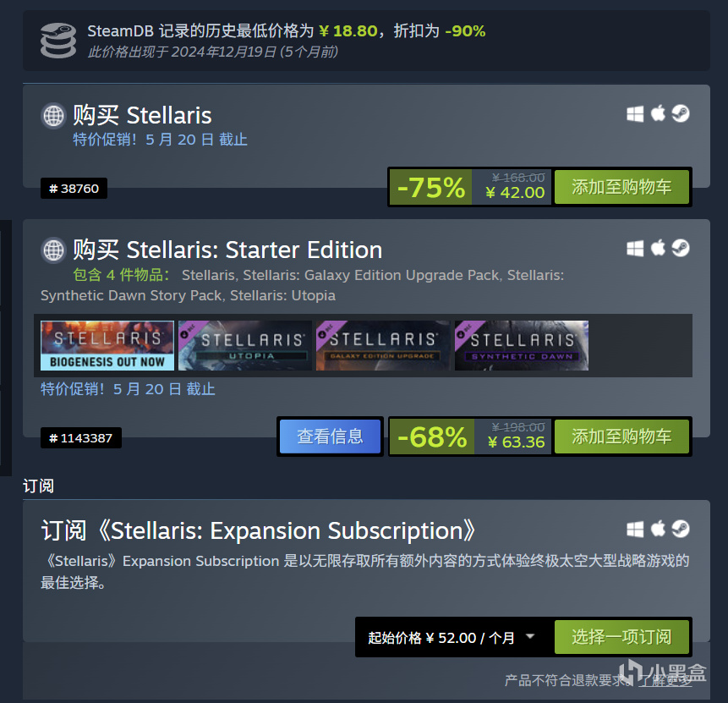
Task: Click the Steam icon in Starter Edition box
Action: pos(681,248)
